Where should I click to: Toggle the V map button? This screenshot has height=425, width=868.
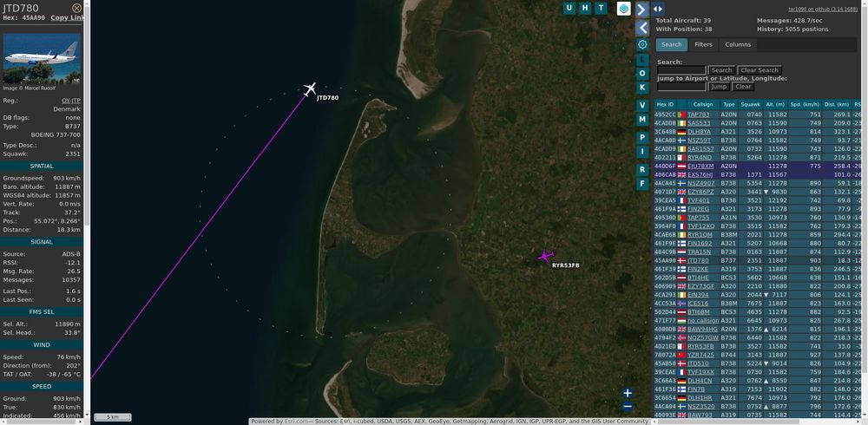tap(642, 105)
